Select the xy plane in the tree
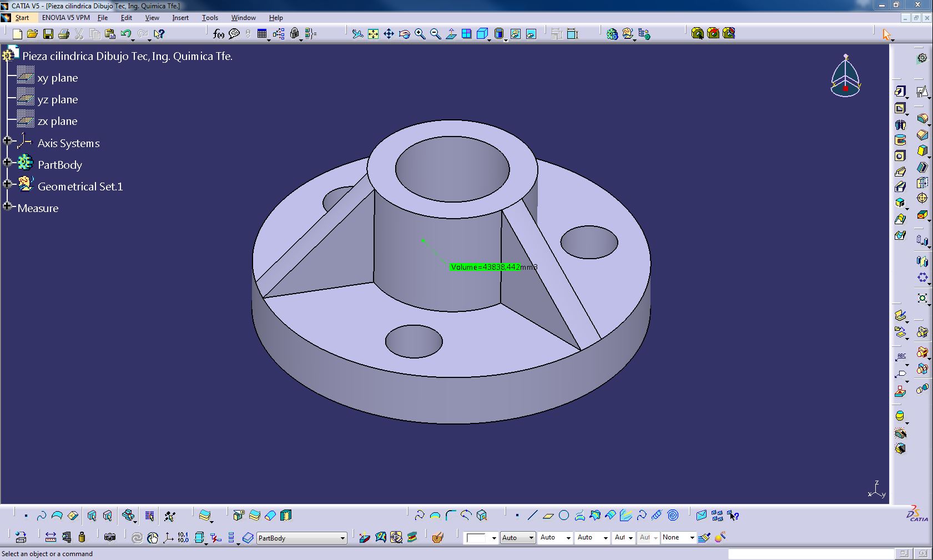The image size is (933, 560). 58,78
